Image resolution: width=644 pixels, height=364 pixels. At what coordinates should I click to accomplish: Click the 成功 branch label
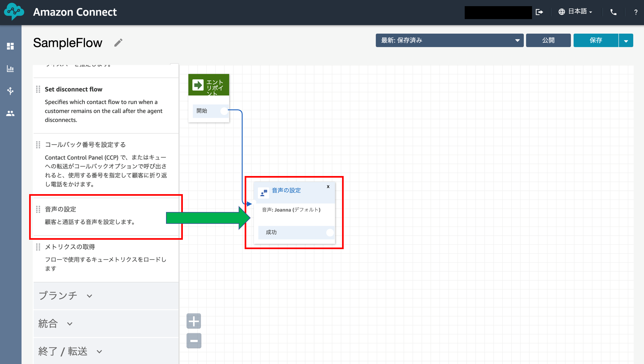click(x=271, y=232)
